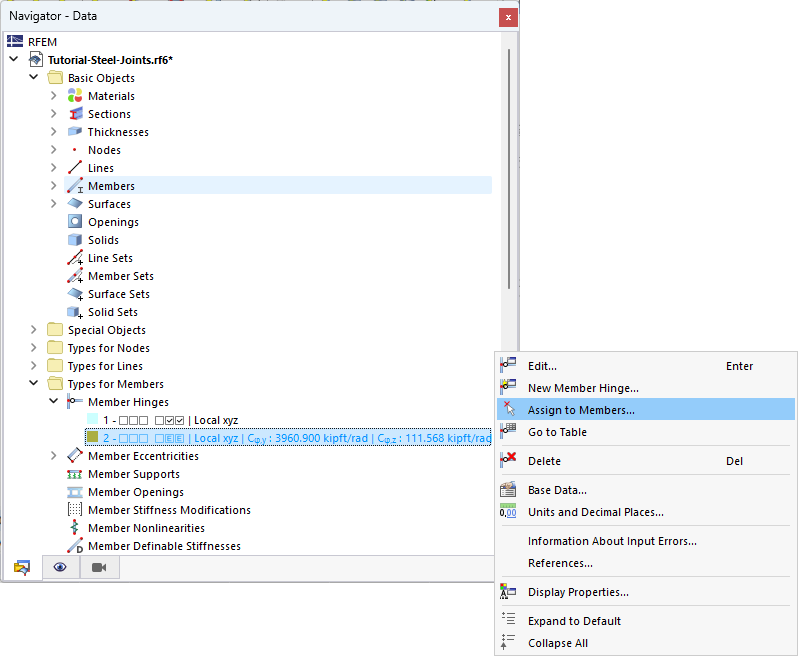The image size is (798, 656).
Task: Choose Edit... from the context menu
Action: click(x=645, y=366)
